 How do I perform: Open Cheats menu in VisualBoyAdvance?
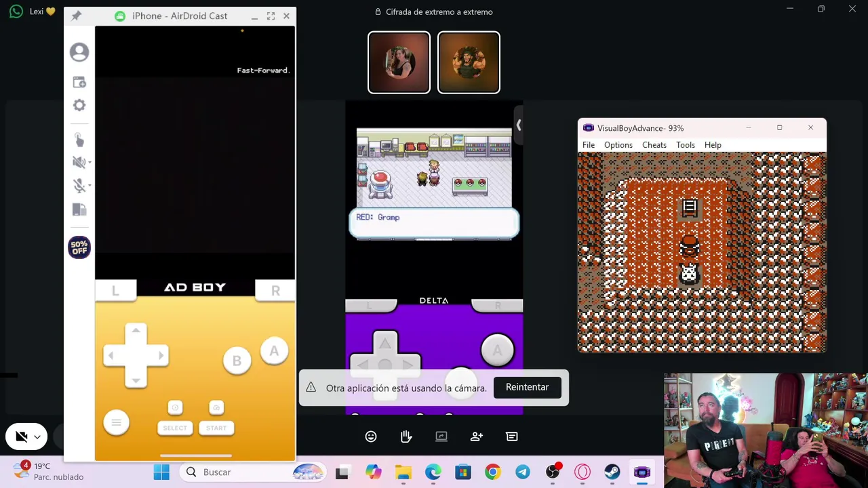point(654,145)
